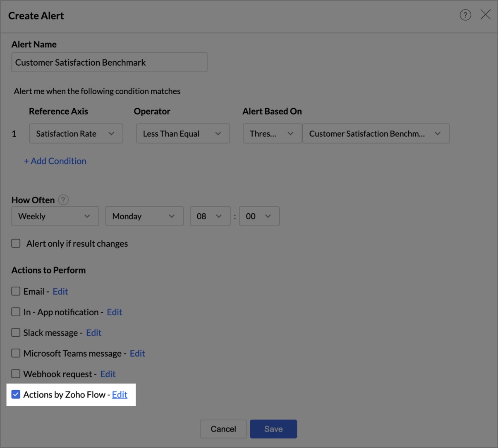Check the Email action checkbox

16,291
